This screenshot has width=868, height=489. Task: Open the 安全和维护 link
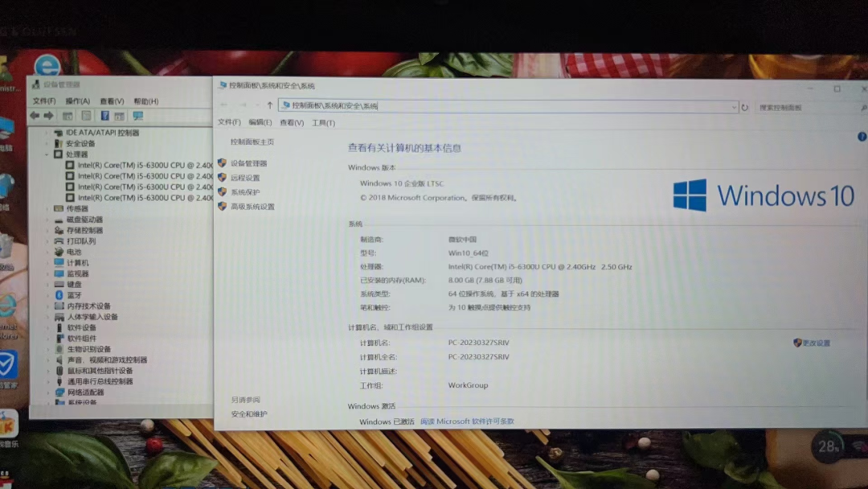point(249,414)
